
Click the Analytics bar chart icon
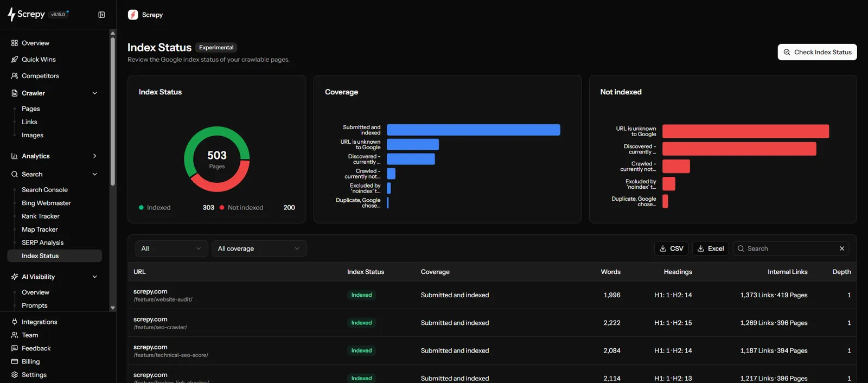tap(15, 156)
